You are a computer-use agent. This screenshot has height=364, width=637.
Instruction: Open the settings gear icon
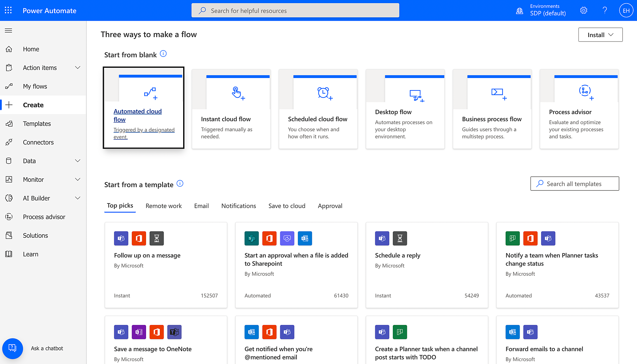[584, 10]
